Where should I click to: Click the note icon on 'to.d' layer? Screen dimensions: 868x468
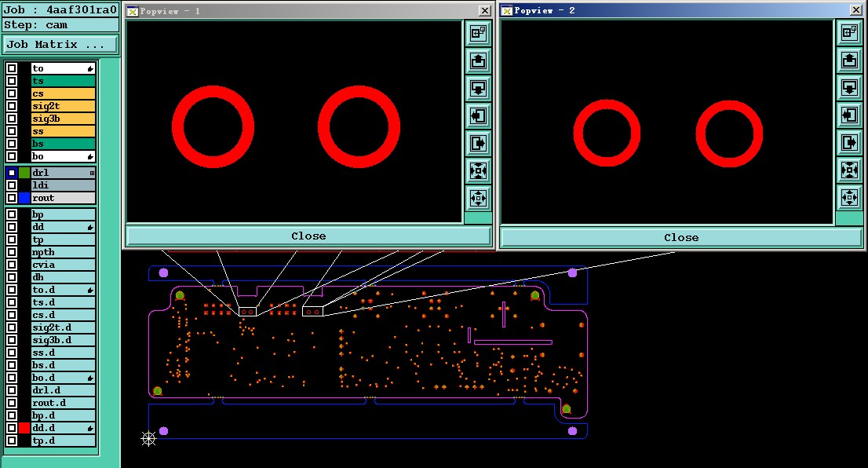[90, 291]
